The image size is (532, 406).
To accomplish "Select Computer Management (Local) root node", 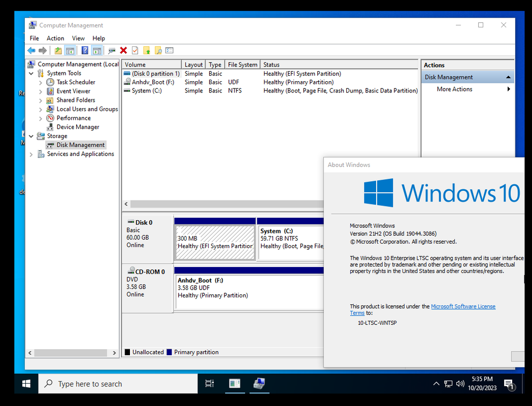I will (78, 64).
